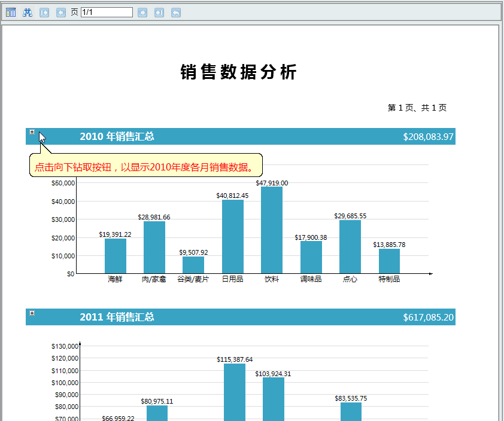Screen dimensions: 504x421
Task: Toggle the document map sidebar icon
Action: tap(11, 13)
